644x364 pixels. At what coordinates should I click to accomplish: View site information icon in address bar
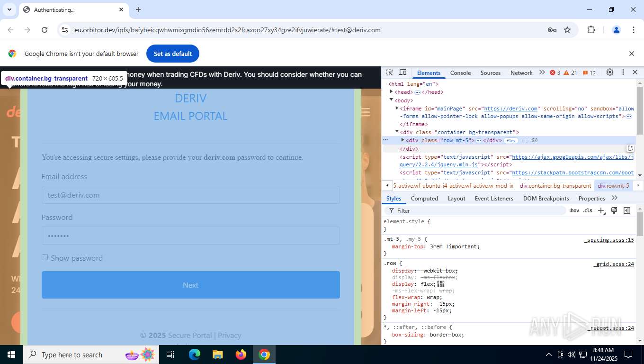(x=65, y=30)
